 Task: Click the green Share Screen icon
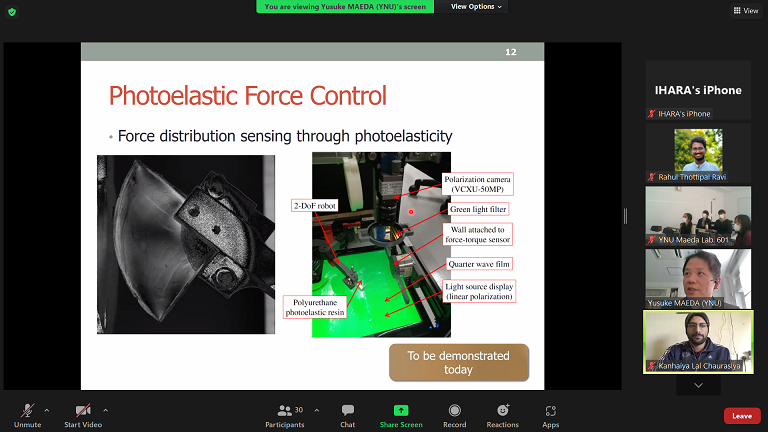tap(401, 410)
